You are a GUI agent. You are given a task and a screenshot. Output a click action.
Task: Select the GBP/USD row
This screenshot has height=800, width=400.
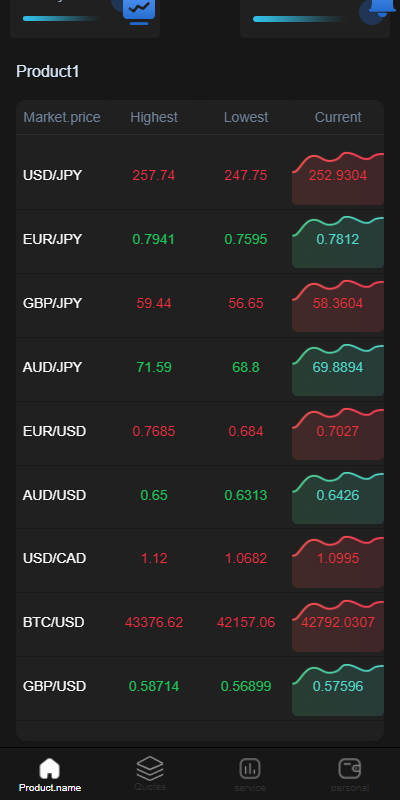tap(200, 687)
